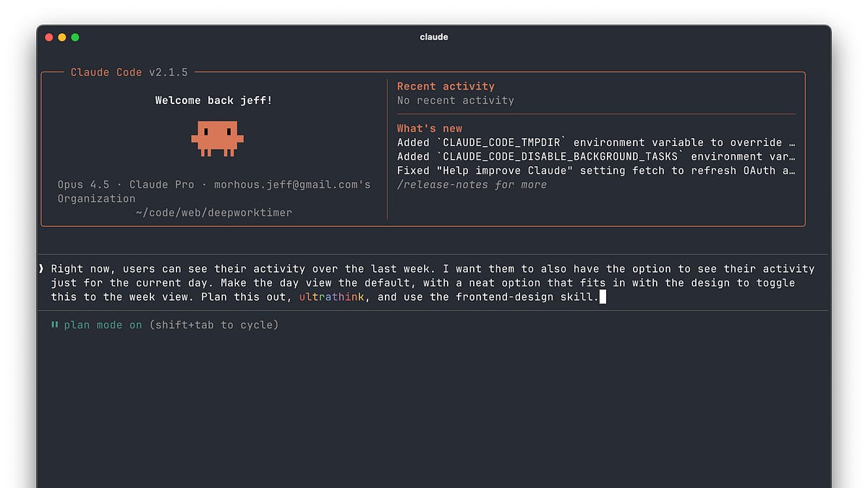This screenshot has height=488, width=868.
Task: Click the 'Opus 4.5 · Claude Pro' account line
Action: (214, 184)
